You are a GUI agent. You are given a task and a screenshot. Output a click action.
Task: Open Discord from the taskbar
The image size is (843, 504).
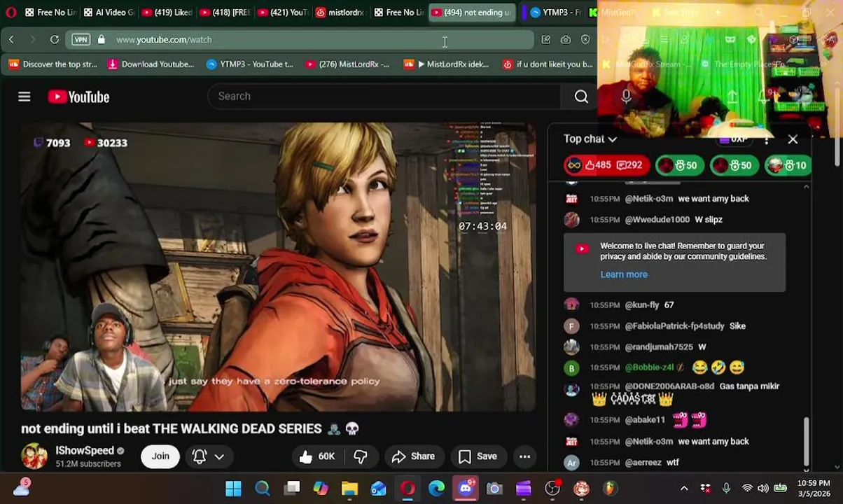[466, 489]
